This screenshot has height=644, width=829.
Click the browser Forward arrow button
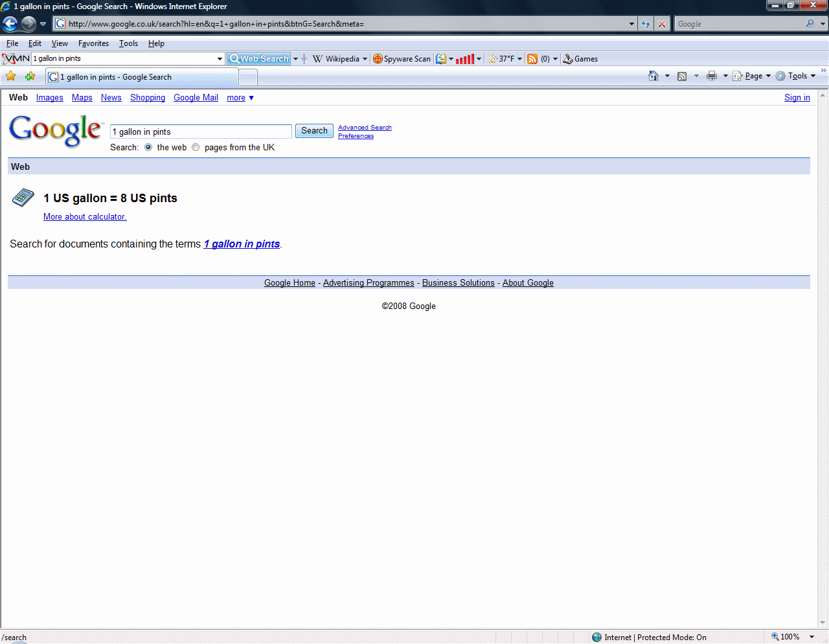[x=28, y=24]
